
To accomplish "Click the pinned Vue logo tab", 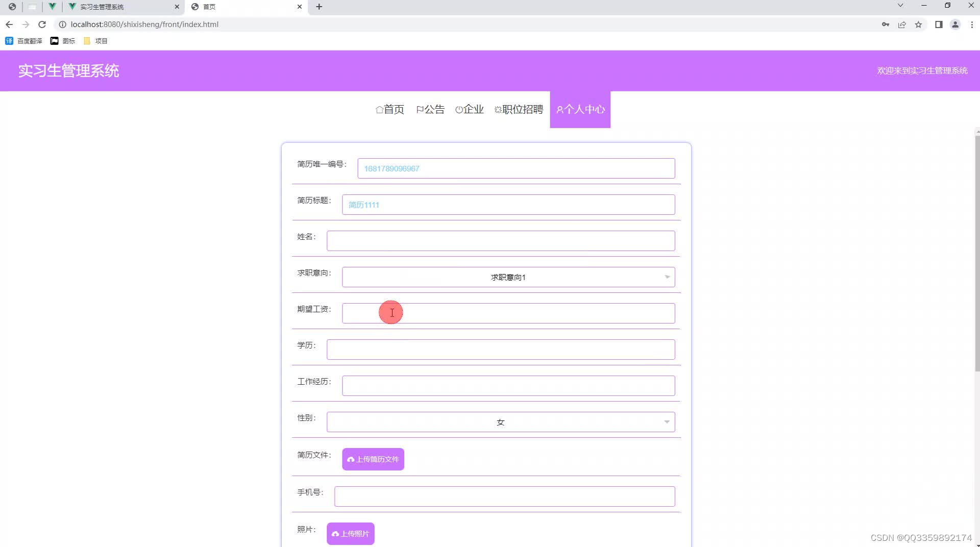I will (x=52, y=7).
